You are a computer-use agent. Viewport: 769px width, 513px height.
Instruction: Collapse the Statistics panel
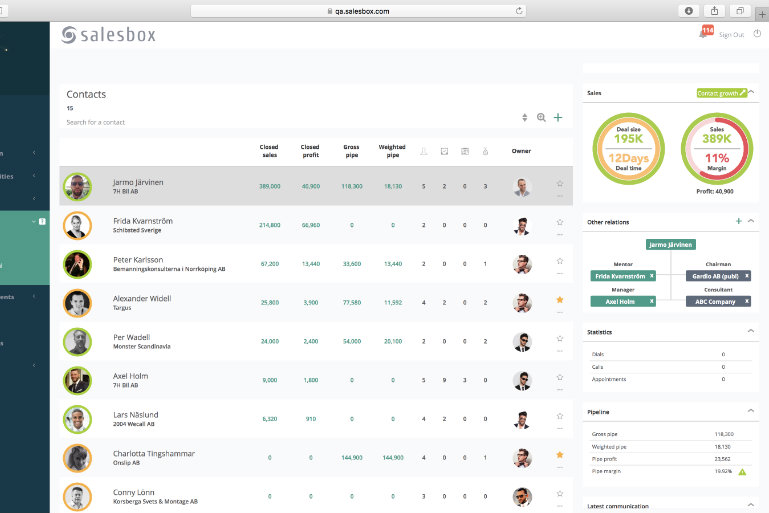click(x=751, y=331)
